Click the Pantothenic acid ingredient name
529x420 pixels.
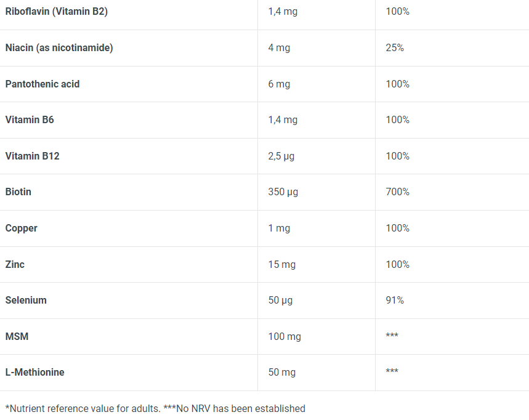42,84
